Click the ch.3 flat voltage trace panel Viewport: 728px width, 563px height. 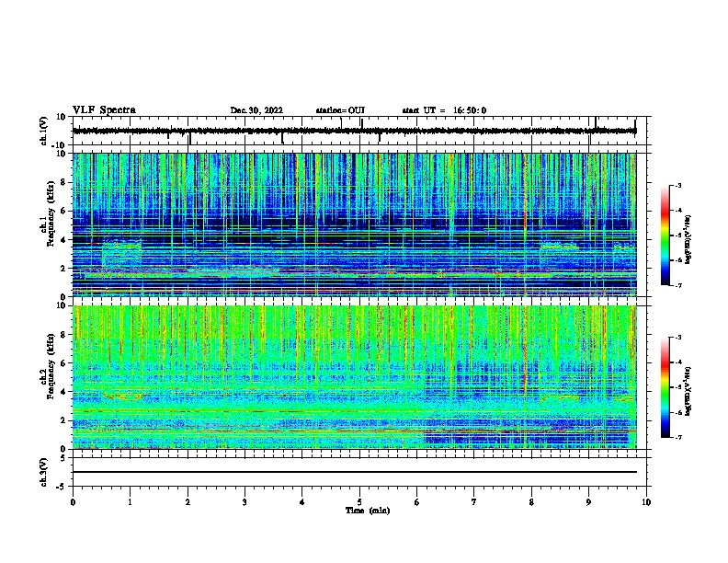[x=359, y=472]
